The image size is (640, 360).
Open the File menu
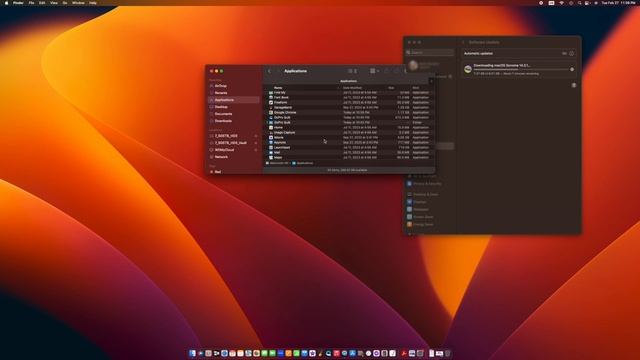tap(31, 3)
